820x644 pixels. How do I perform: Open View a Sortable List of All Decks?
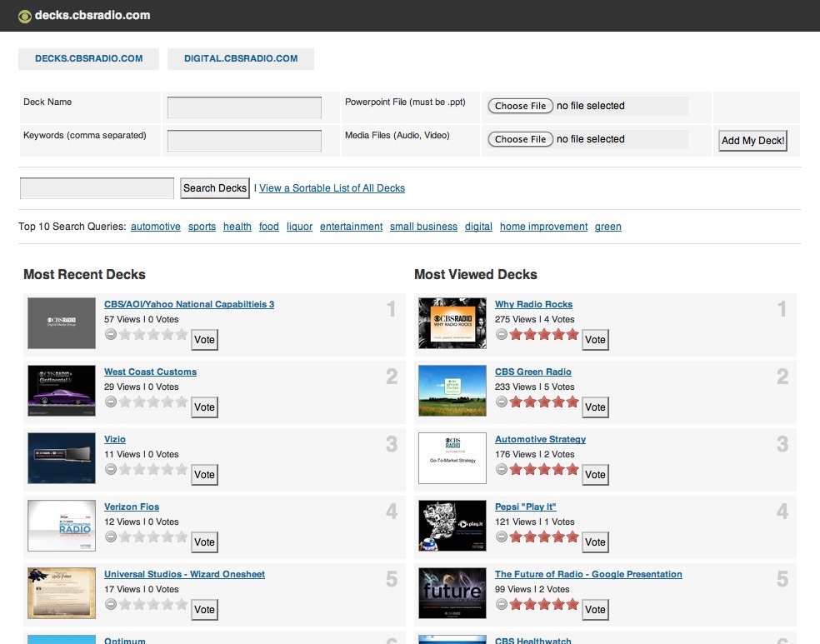point(332,188)
